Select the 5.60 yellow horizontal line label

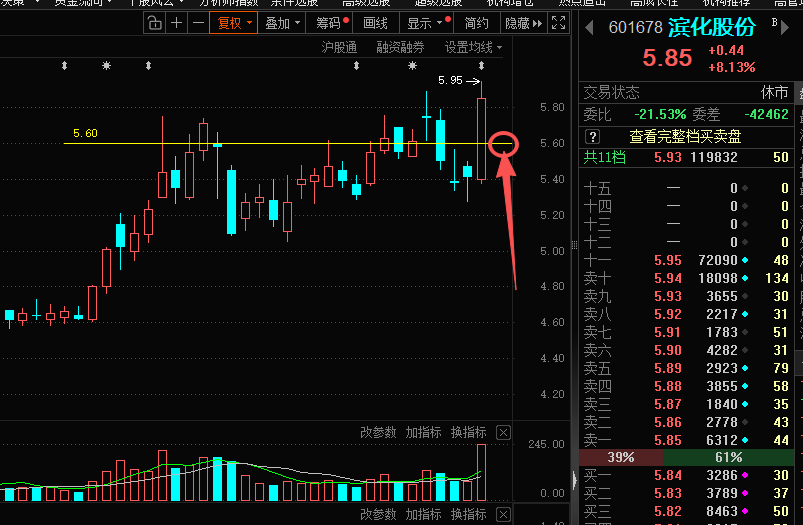coord(85,133)
